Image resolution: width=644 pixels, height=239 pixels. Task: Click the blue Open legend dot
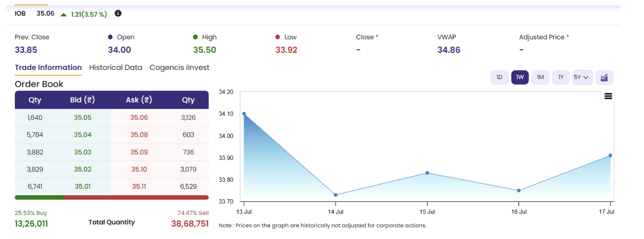[x=111, y=37]
